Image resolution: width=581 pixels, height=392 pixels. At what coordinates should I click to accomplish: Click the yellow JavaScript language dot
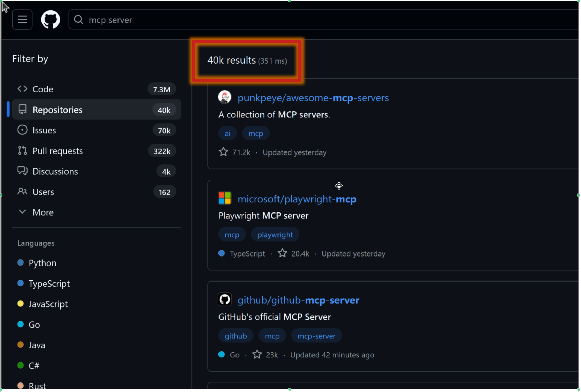pos(21,304)
